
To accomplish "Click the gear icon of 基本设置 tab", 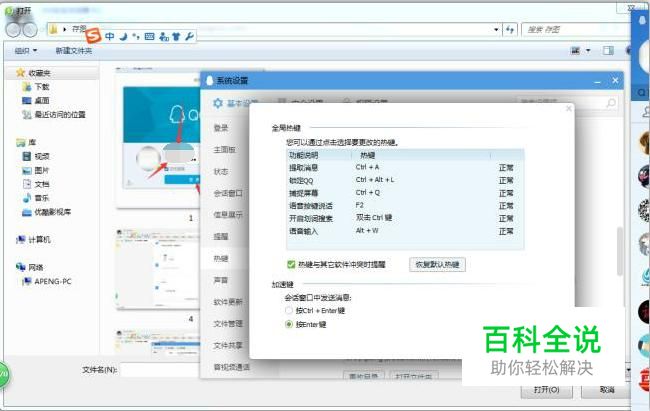I will click(x=218, y=103).
